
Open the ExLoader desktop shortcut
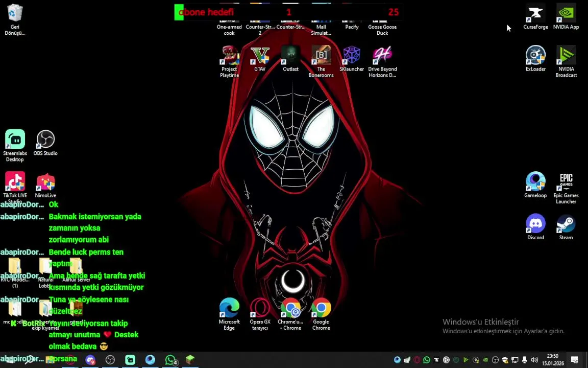535,59
